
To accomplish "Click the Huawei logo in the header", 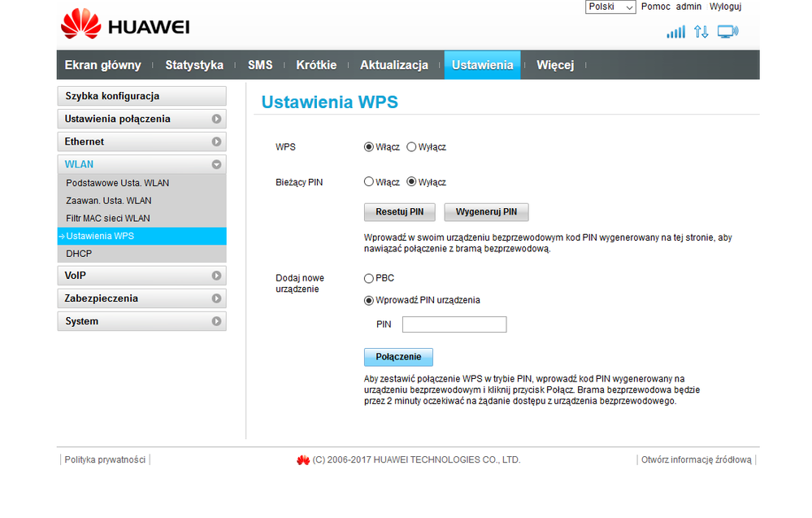I will (125, 24).
